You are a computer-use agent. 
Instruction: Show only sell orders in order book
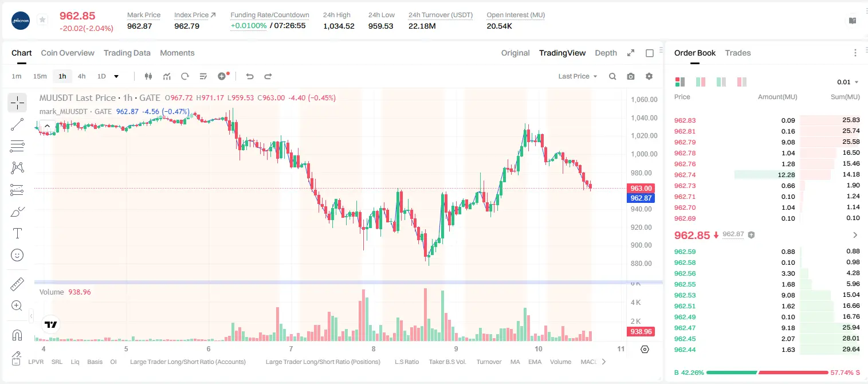pyautogui.click(x=742, y=82)
